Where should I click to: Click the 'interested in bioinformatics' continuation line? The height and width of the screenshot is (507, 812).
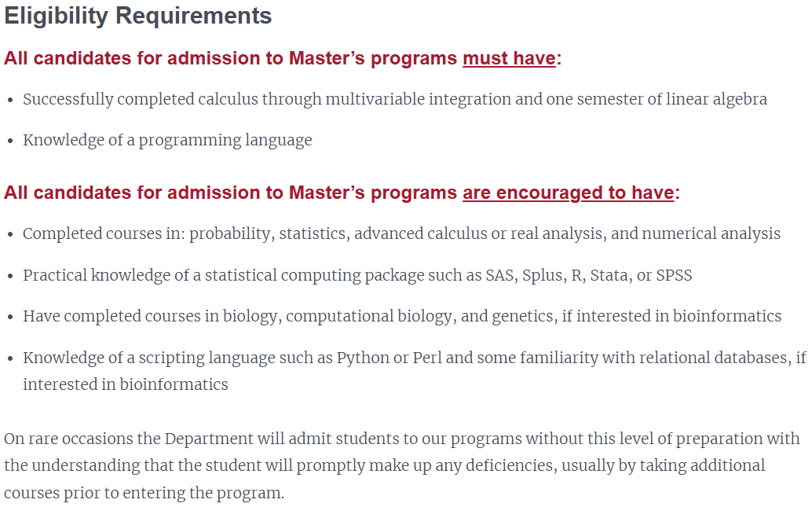[x=126, y=384]
